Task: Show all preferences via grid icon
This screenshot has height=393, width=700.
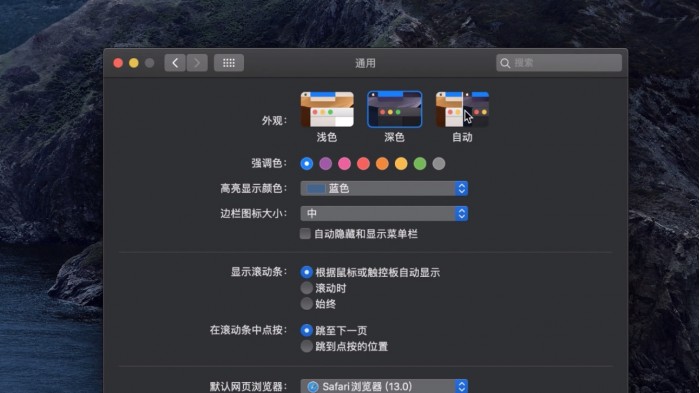Action: 229,63
